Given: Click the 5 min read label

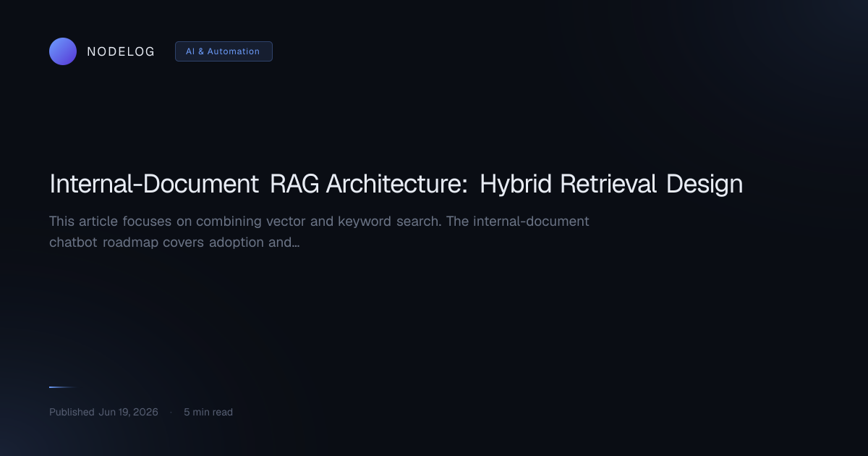Looking at the screenshot, I should tap(208, 412).
